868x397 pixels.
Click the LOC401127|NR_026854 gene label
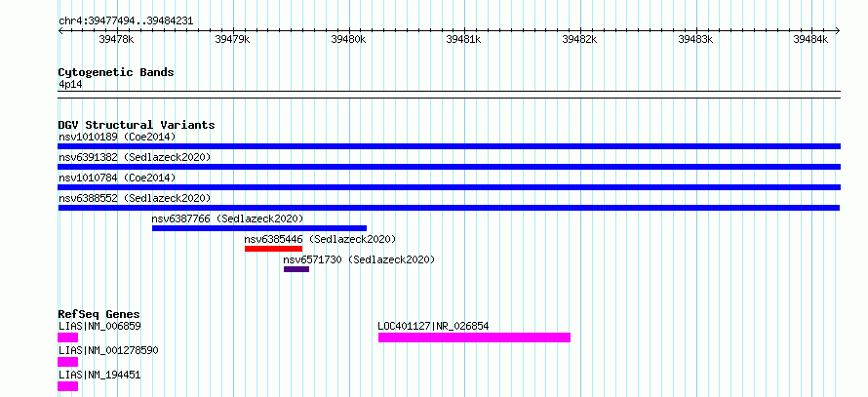[433, 326]
